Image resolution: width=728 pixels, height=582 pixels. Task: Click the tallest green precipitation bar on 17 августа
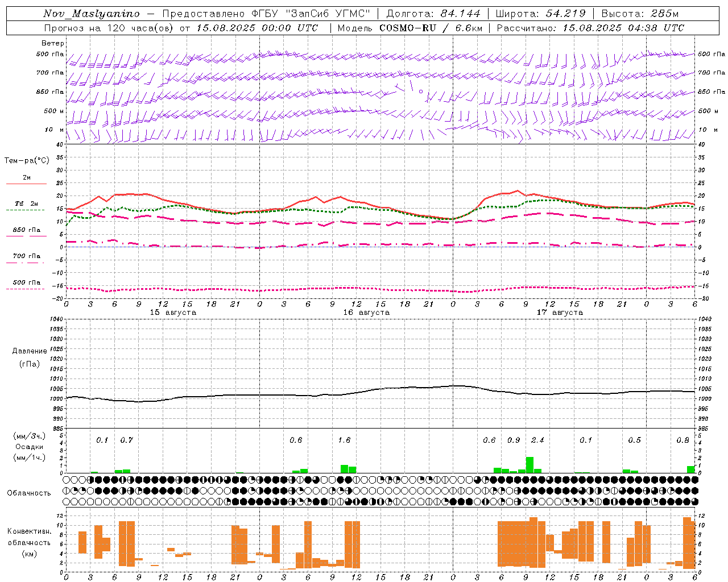[x=530, y=465]
